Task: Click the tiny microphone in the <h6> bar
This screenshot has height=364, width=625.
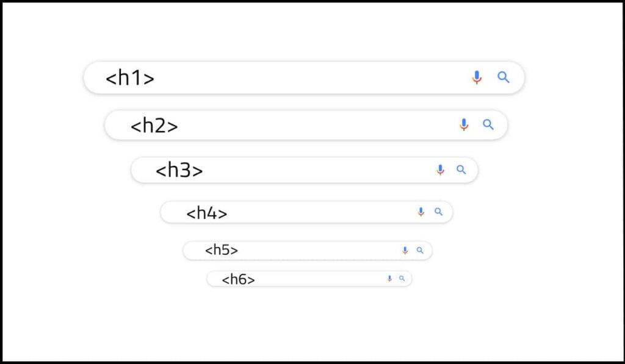Action: [389, 279]
